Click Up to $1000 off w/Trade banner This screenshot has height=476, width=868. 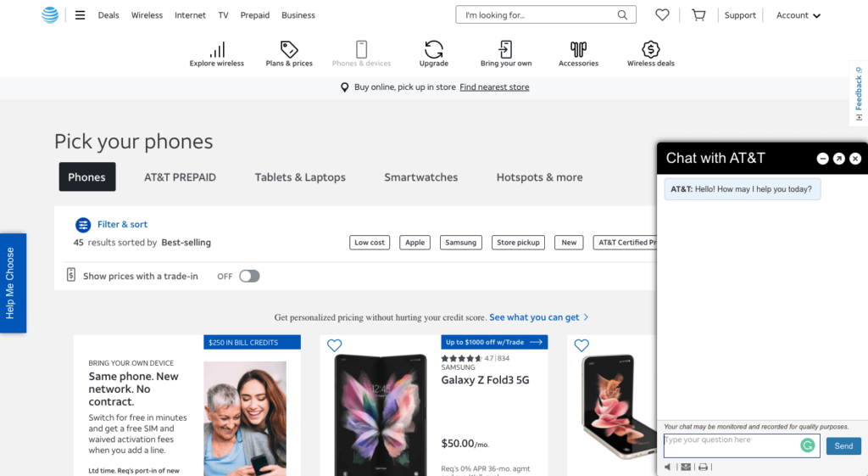pos(494,343)
